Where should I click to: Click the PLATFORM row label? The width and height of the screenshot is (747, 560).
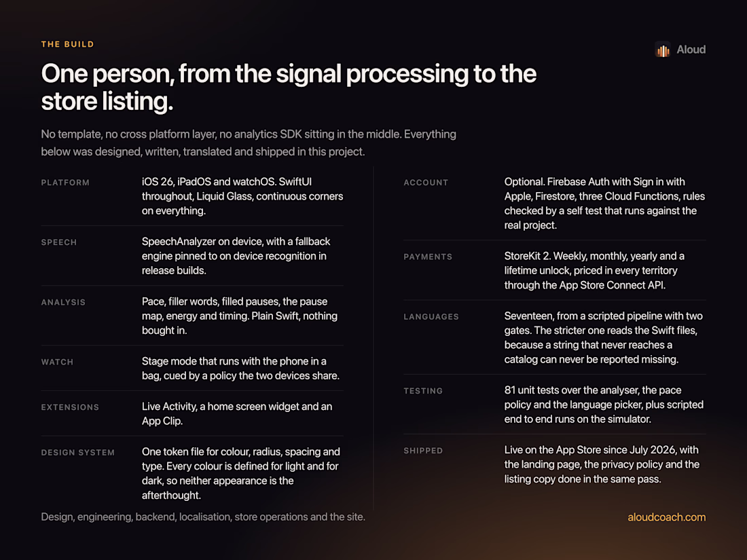pos(65,183)
